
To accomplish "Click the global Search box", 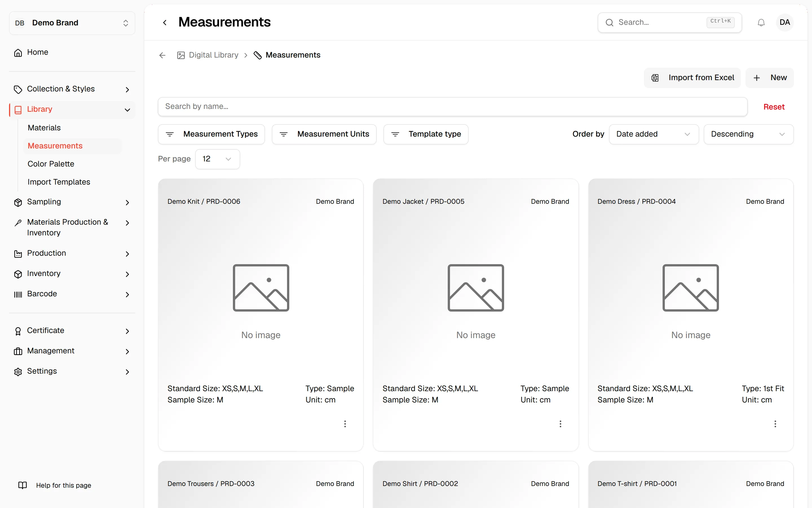I will pos(669,23).
